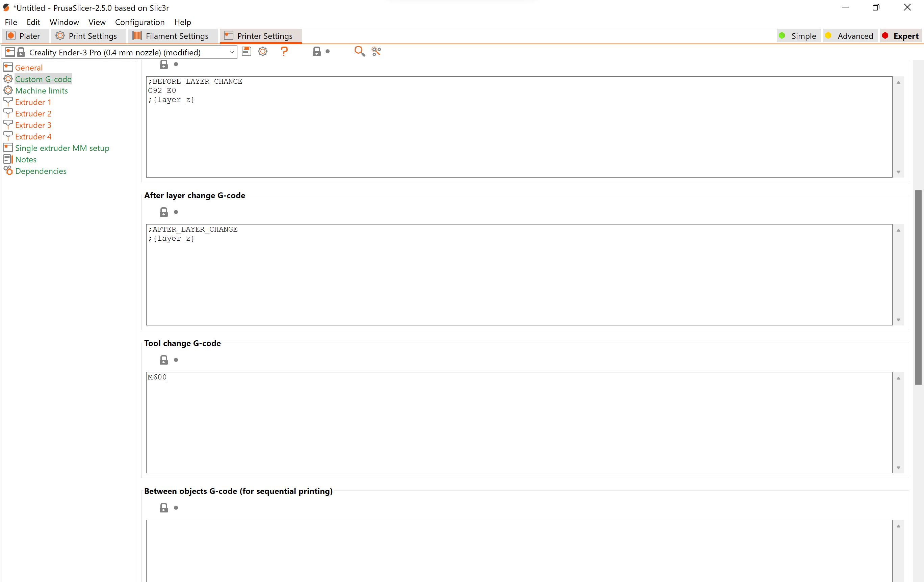Click lock icon under Tool change G-code
924x582 pixels.
(x=164, y=360)
